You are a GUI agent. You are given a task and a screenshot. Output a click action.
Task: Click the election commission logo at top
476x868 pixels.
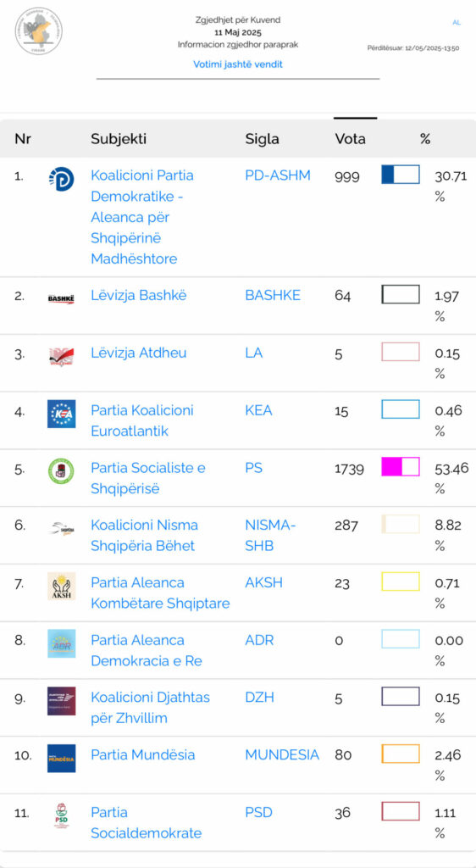(x=38, y=31)
